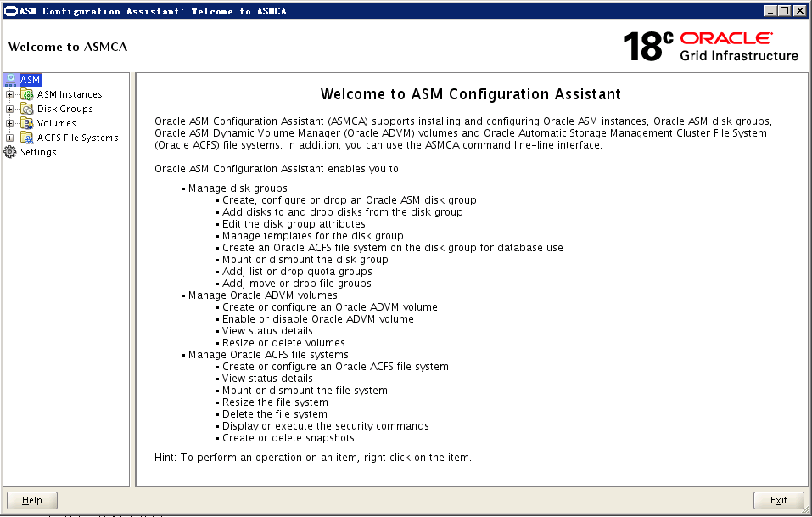This screenshot has height=517, width=812.
Task: Click the Settings gear icon
Action: click(10, 152)
